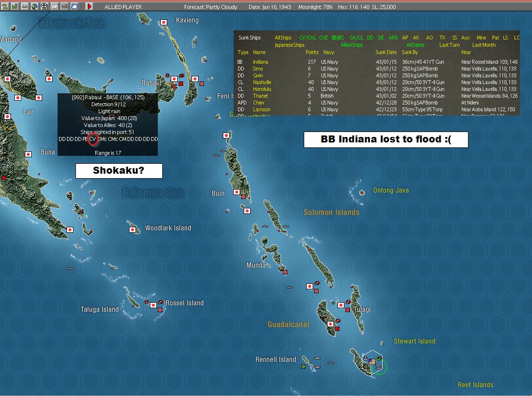Toggle the CA/CL ship type filter

pyautogui.click(x=356, y=38)
